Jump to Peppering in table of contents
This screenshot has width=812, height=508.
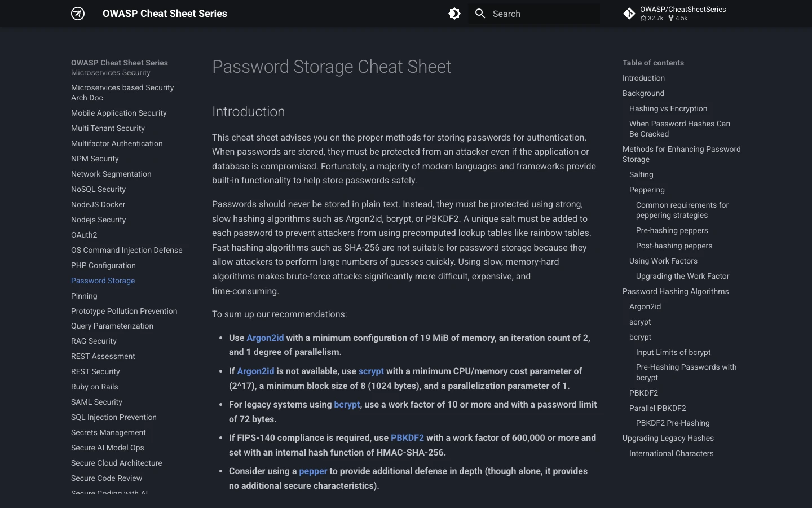coord(647,190)
